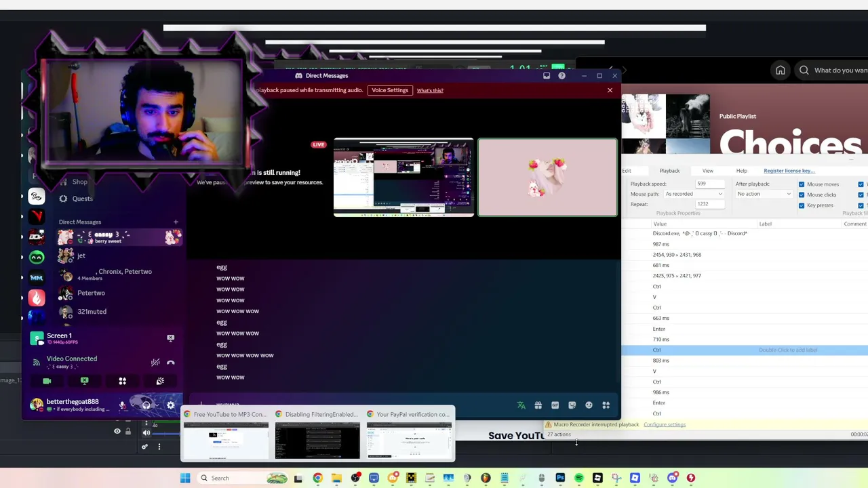The image size is (868, 488).
Task: Toggle Discord screen share button
Action: (x=85, y=381)
